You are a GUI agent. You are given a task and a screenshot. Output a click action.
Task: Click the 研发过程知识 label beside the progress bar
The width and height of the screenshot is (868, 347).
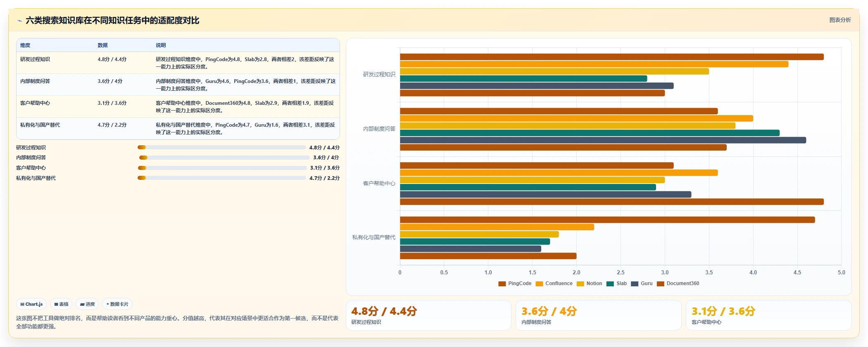click(31, 148)
